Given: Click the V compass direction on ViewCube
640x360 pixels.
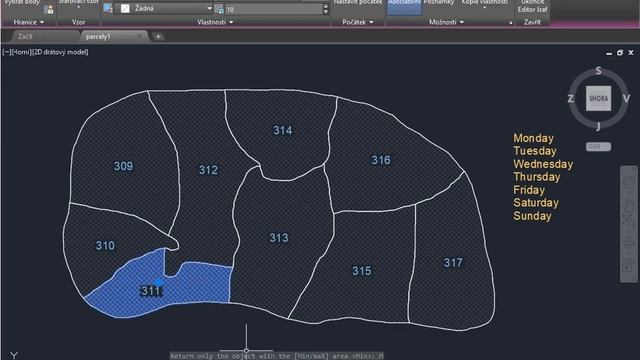Looking at the screenshot, I should pos(626,98).
